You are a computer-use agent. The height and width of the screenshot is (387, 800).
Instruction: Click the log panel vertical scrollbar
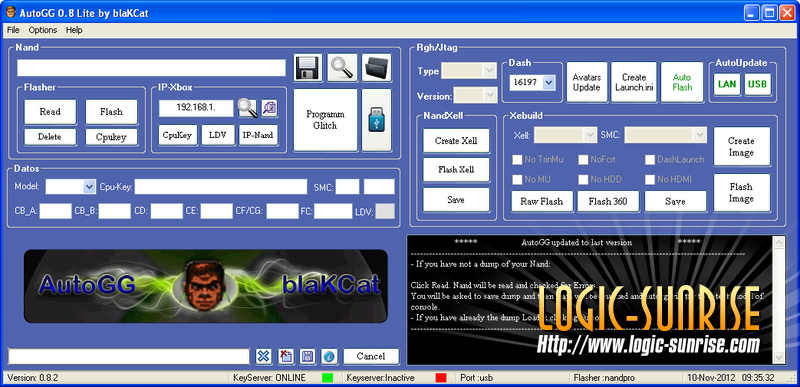tap(779, 300)
